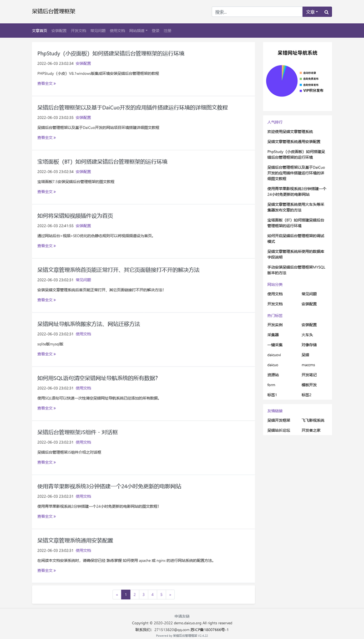The image size is (364, 639).
Task: Click the search magnifier icon
Action: coord(326,11)
